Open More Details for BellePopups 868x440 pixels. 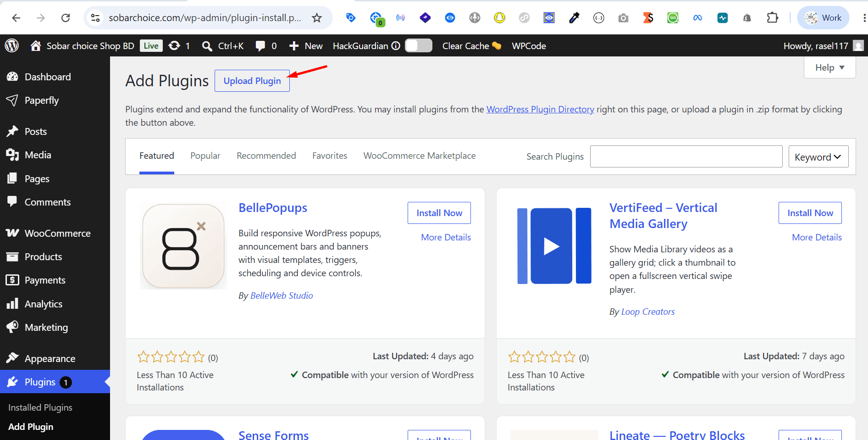[x=446, y=237]
